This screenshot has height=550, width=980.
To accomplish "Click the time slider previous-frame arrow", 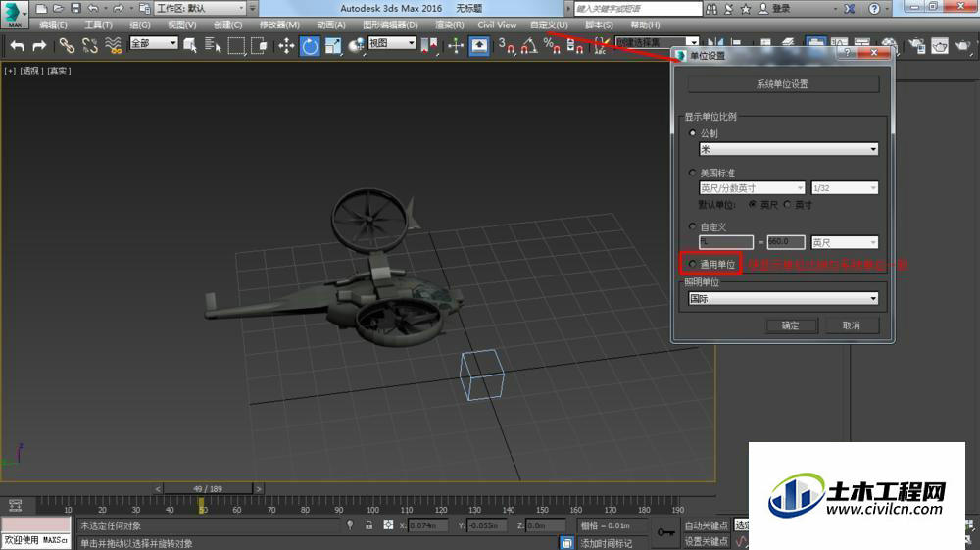I will pos(158,489).
